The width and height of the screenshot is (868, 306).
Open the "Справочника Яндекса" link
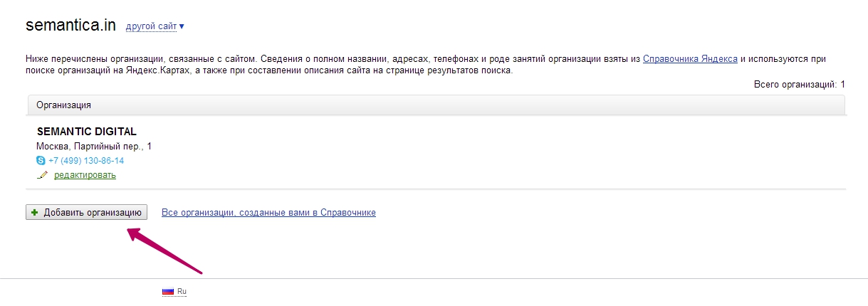point(690,59)
